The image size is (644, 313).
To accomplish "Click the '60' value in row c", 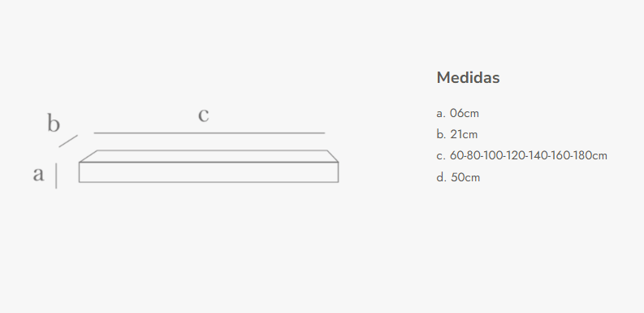I will [456, 156].
